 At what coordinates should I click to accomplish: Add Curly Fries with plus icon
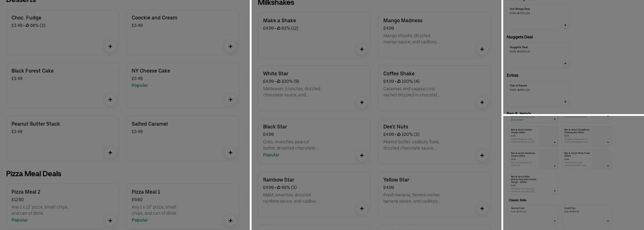click(608, 221)
